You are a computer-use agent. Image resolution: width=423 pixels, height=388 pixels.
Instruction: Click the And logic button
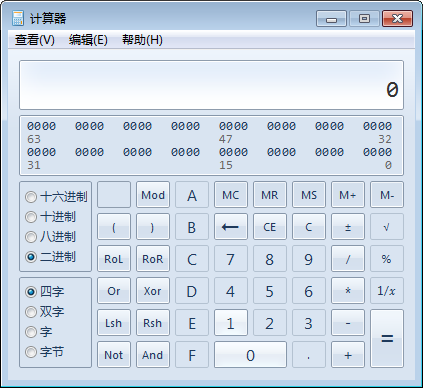tap(153, 355)
